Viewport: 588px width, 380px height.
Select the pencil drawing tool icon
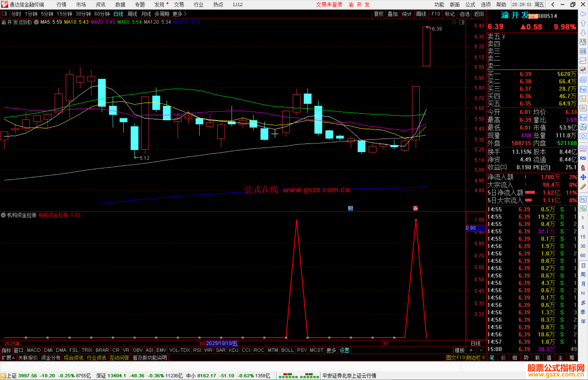(x=583, y=187)
